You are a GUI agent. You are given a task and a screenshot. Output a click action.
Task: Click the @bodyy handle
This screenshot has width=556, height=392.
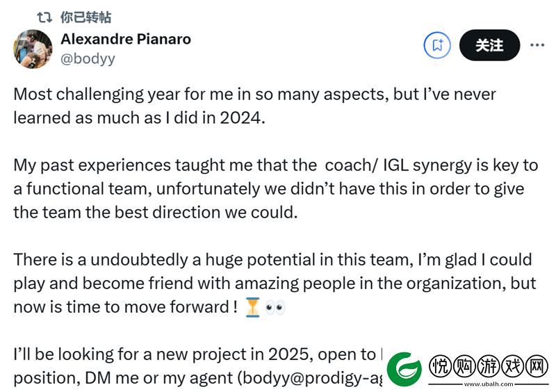click(88, 58)
